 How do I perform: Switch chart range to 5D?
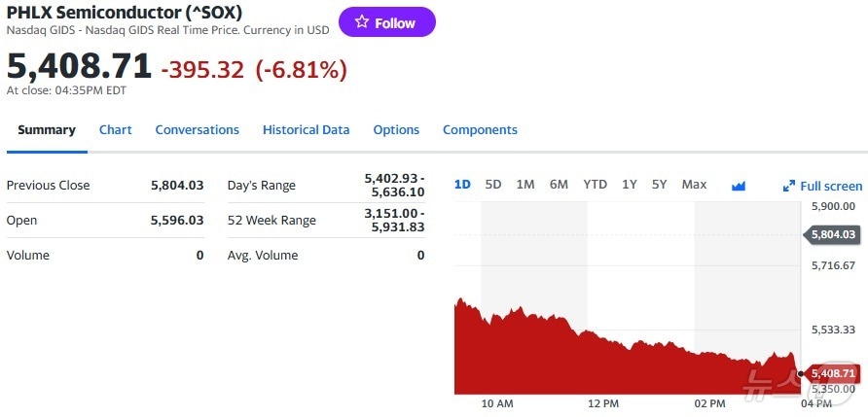tap(493, 185)
